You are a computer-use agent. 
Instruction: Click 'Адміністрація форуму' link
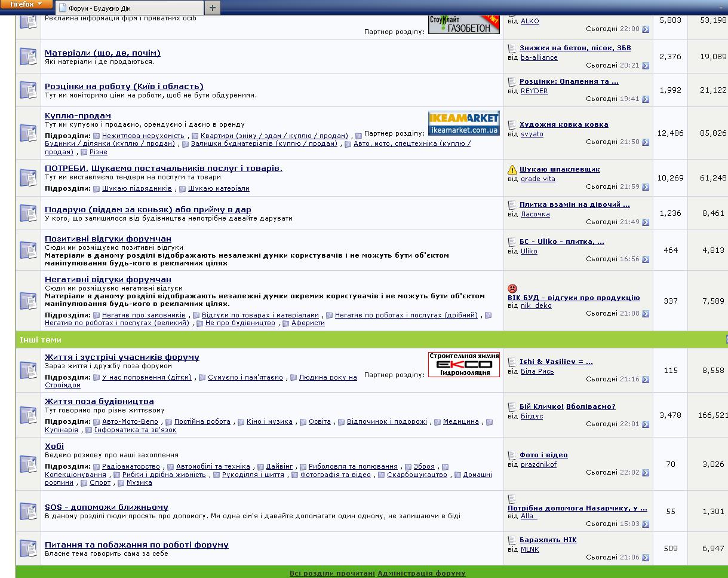422,573
